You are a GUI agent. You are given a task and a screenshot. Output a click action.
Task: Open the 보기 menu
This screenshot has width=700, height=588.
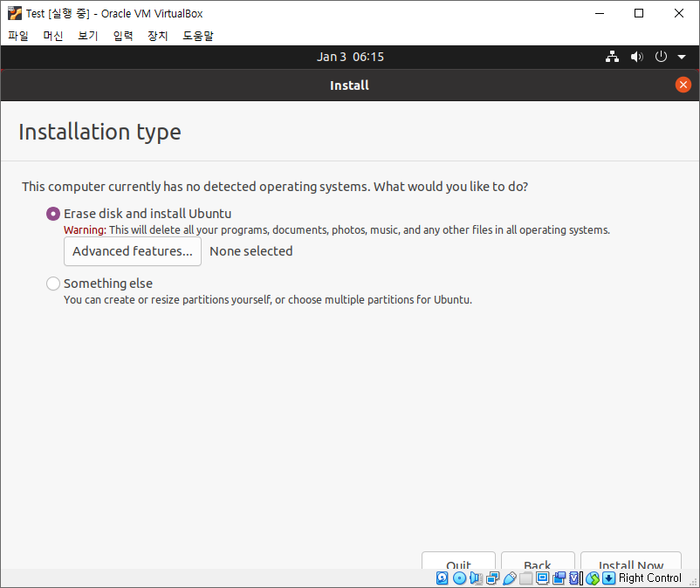(88, 36)
